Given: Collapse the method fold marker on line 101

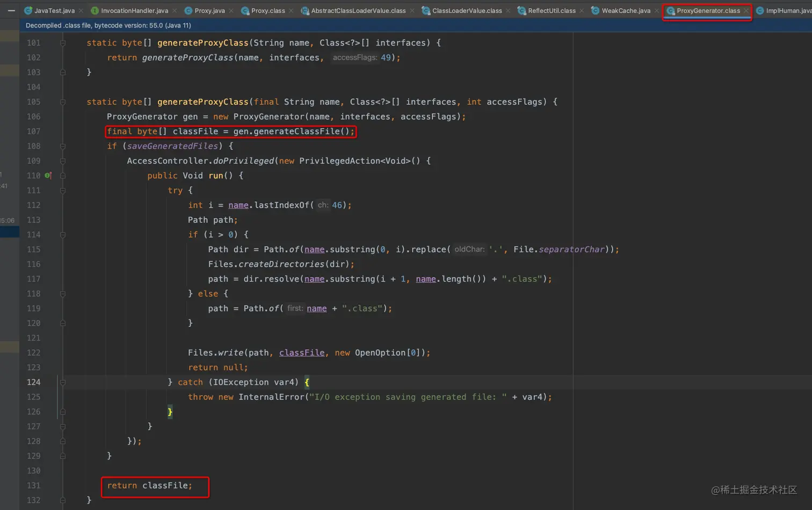Looking at the screenshot, I should 63,42.
